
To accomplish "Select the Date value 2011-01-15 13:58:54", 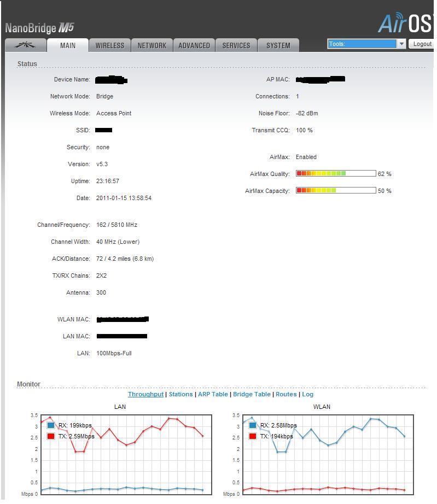I will point(124,198).
